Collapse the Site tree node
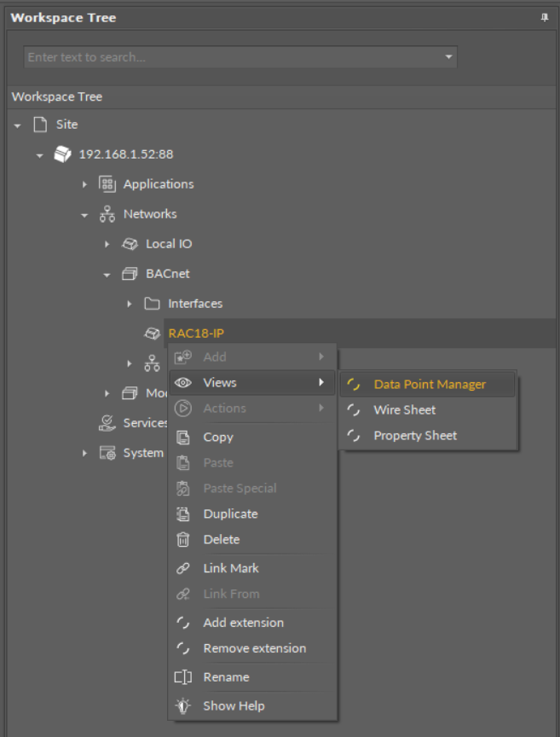This screenshot has height=737, width=560. pyautogui.click(x=18, y=125)
